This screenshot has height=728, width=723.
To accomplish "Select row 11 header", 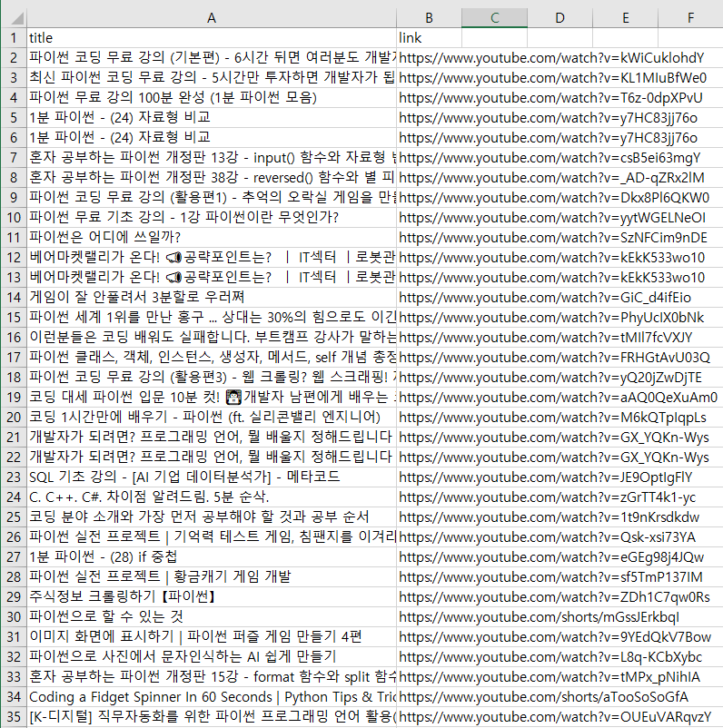I will pyautogui.click(x=14, y=237).
